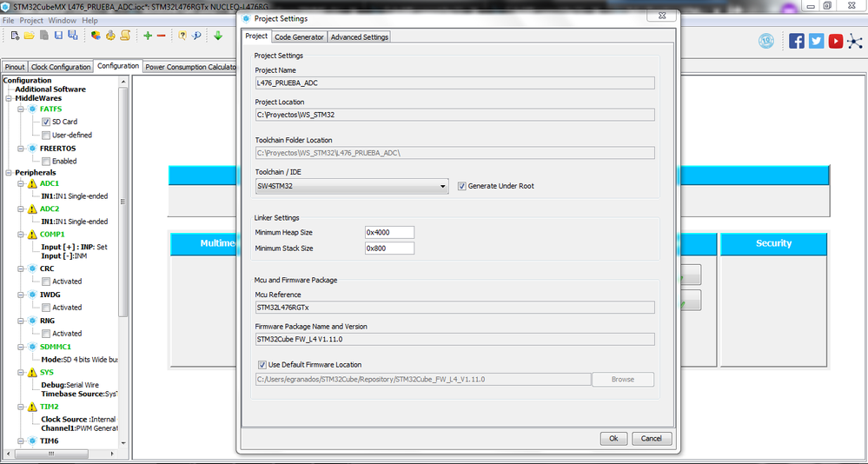The width and height of the screenshot is (868, 464).
Task: Click the Save Project floppy icon
Action: [59, 36]
